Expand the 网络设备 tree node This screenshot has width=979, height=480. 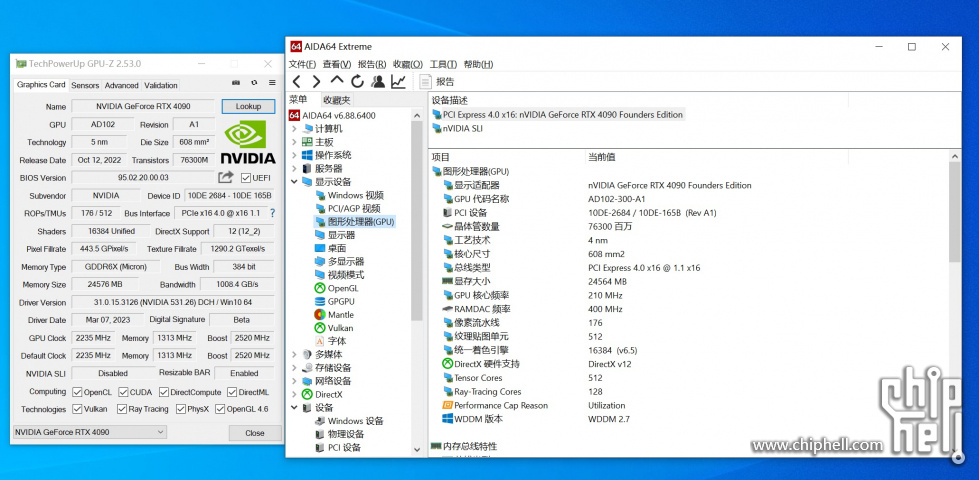tap(294, 381)
